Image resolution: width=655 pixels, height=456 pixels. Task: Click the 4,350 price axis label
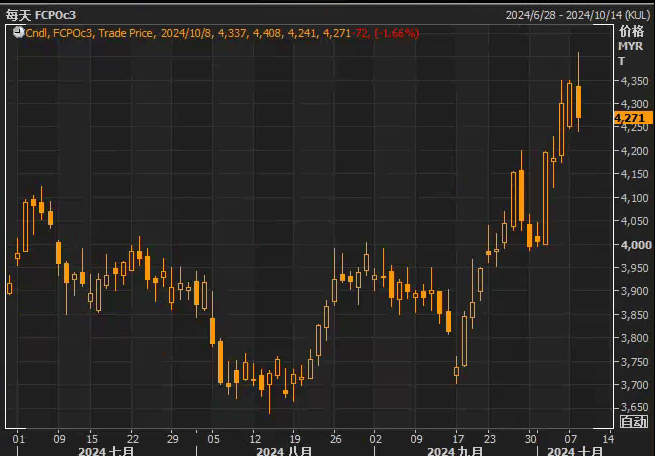click(x=635, y=81)
